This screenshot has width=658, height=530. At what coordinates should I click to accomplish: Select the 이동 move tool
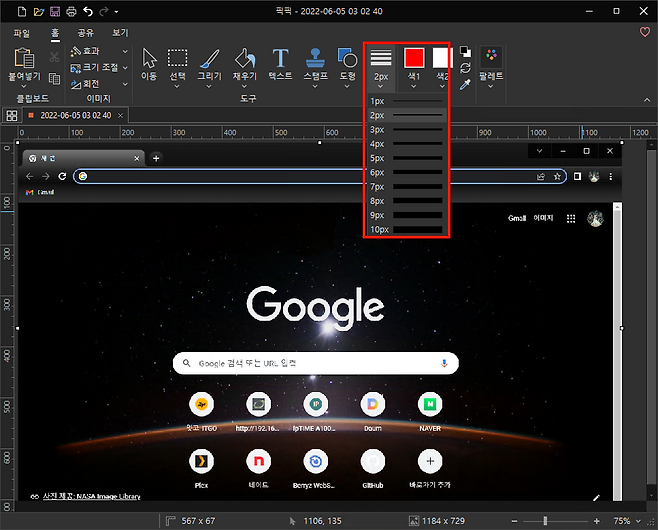pyautogui.click(x=149, y=64)
